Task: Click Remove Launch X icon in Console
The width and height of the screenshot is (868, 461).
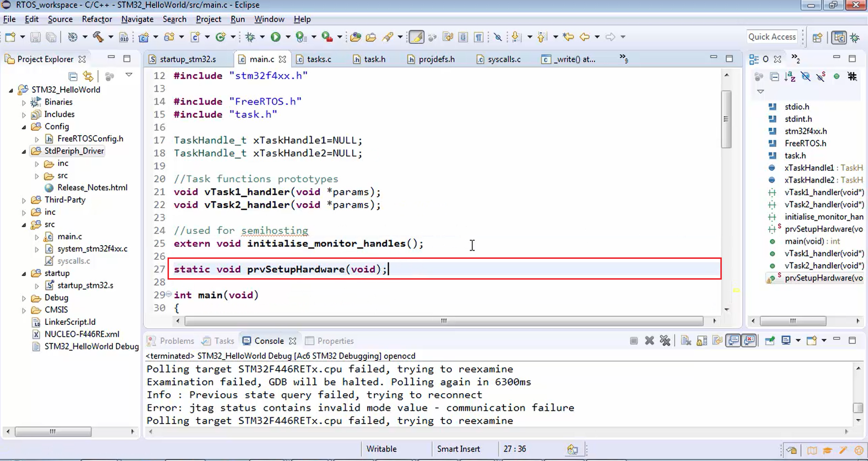Action: point(649,341)
